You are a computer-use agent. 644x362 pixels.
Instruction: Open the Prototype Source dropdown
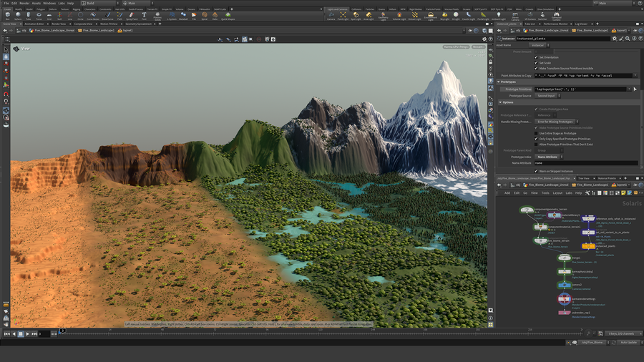click(548, 96)
